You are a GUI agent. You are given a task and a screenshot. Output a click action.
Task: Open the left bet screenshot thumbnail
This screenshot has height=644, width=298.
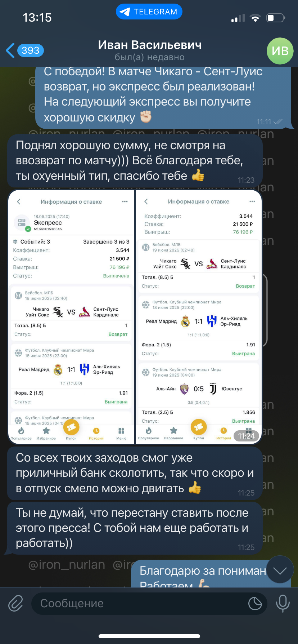(71, 317)
